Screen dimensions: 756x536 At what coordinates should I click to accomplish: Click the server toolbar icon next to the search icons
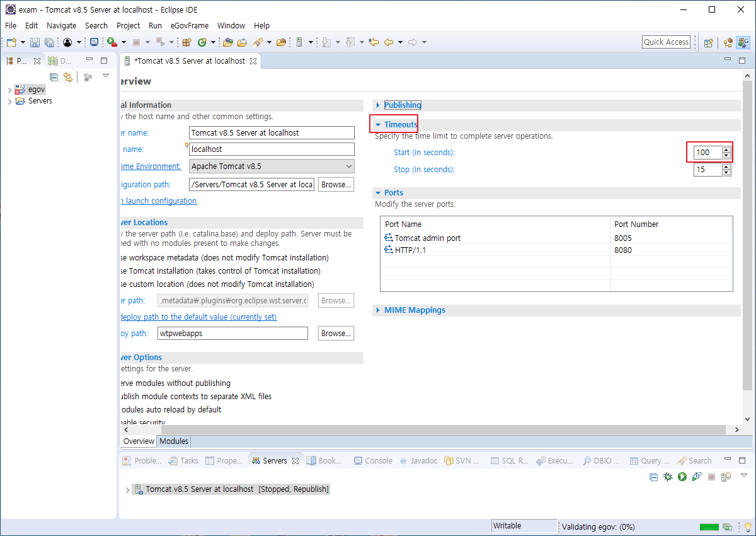tap(300, 42)
